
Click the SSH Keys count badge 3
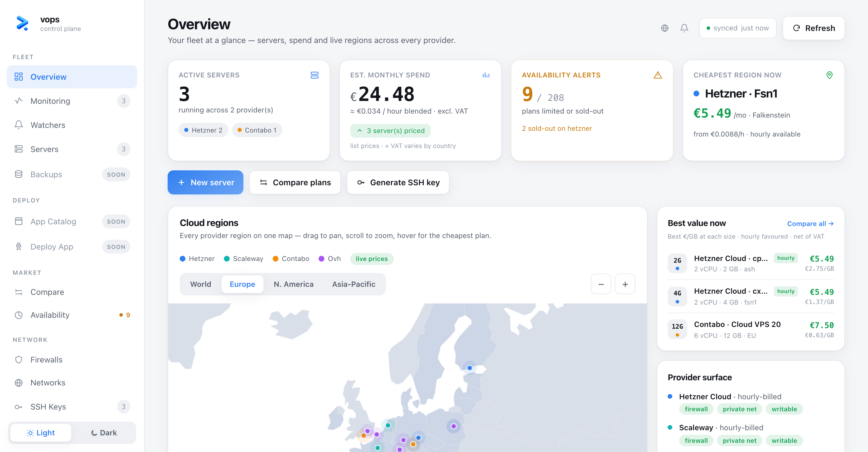click(x=124, y=407)
